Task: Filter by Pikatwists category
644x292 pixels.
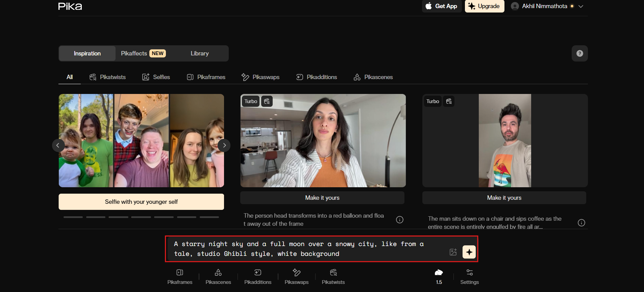Action: pyautogui.click(x=107, y=77)
